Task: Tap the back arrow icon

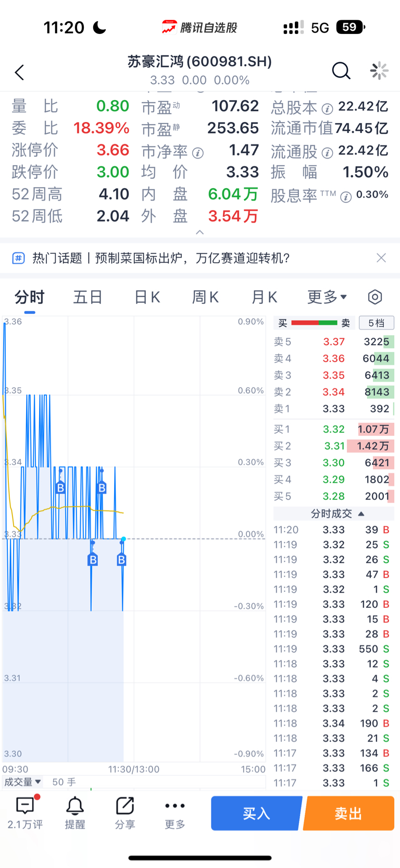Action: tap(20, 72)
